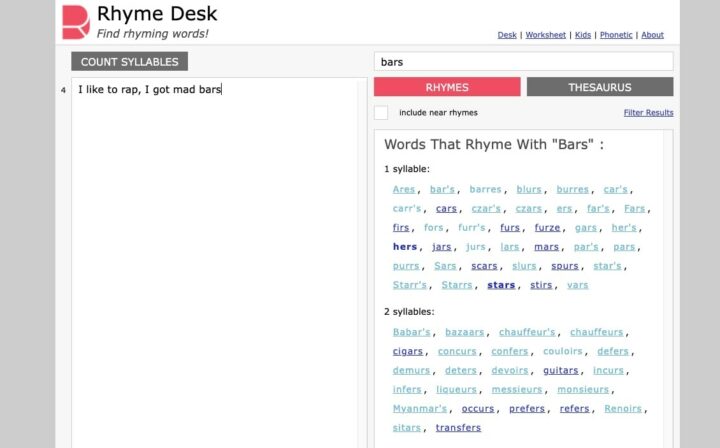Click the rhyme word "cigars"
The image size is (720, 448).
tap(408, 351)
